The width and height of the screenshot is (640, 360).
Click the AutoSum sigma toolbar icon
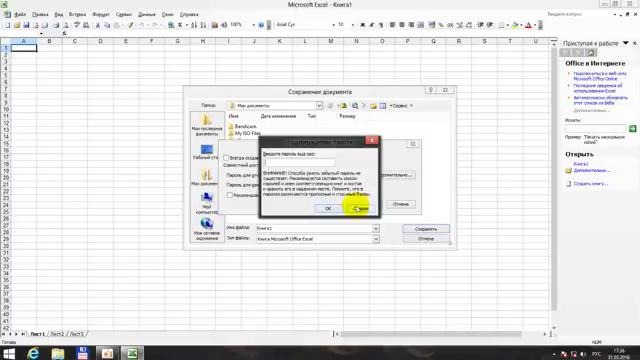coord(180,25)
